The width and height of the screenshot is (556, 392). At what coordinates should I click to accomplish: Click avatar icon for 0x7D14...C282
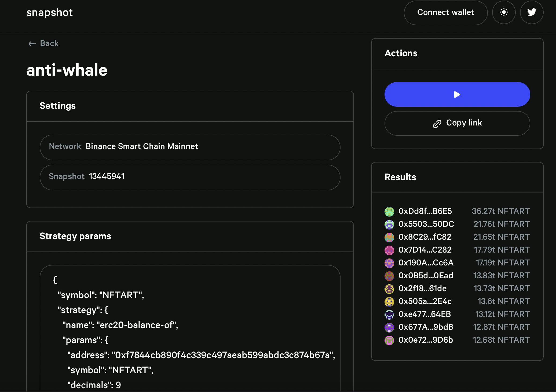coord(389,250)
